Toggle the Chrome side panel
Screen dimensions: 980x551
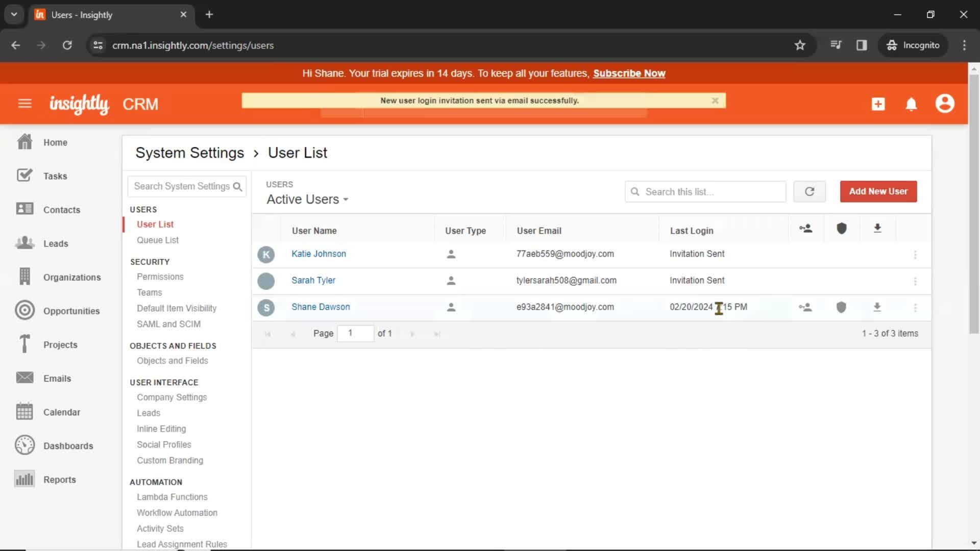tap(862, 45)
